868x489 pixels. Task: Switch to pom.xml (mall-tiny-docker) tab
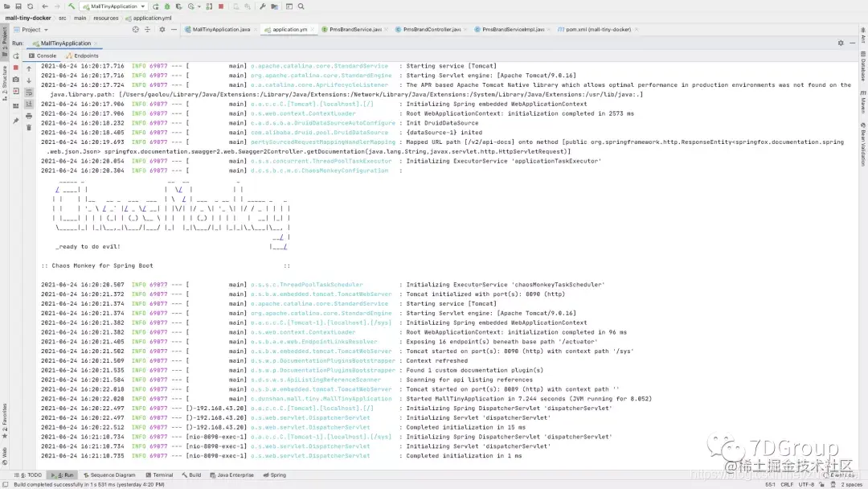pyautogui.click(x=598, y=29)
